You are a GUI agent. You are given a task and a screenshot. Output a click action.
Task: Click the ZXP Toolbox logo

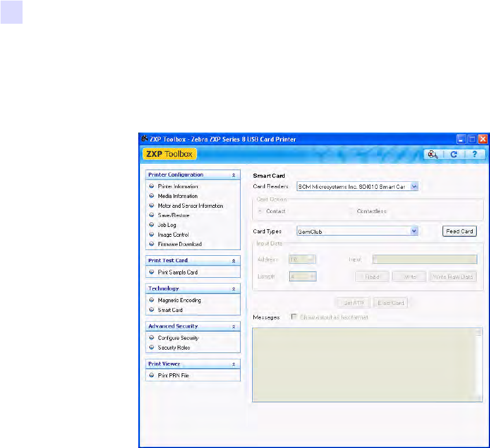click(170, 154)
